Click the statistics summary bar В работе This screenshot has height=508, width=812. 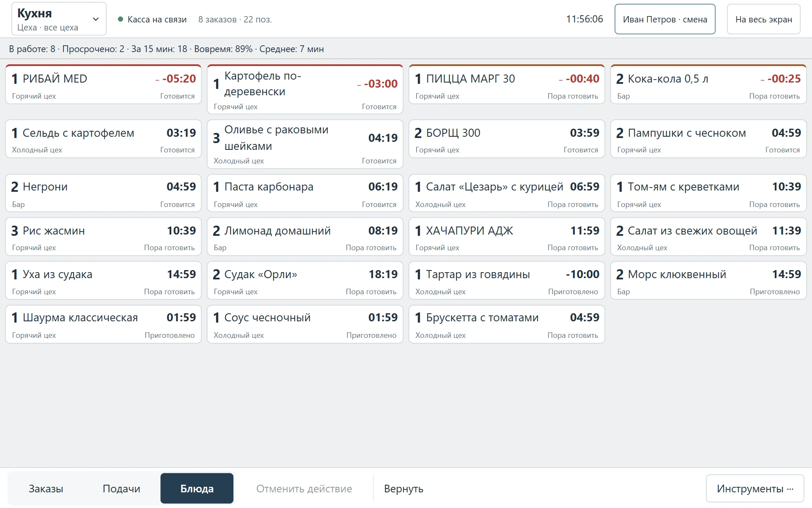pyautogui.click(x=166, y=49)
